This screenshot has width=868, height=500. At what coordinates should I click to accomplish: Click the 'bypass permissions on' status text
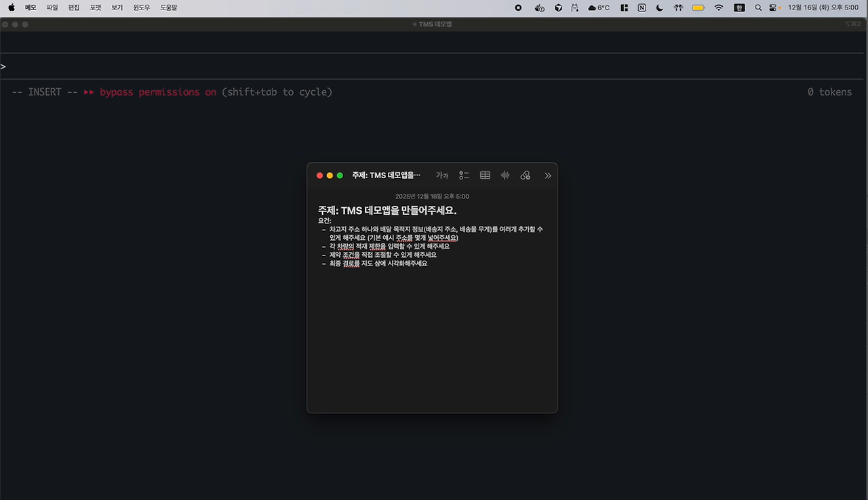[x=158, y=92]
